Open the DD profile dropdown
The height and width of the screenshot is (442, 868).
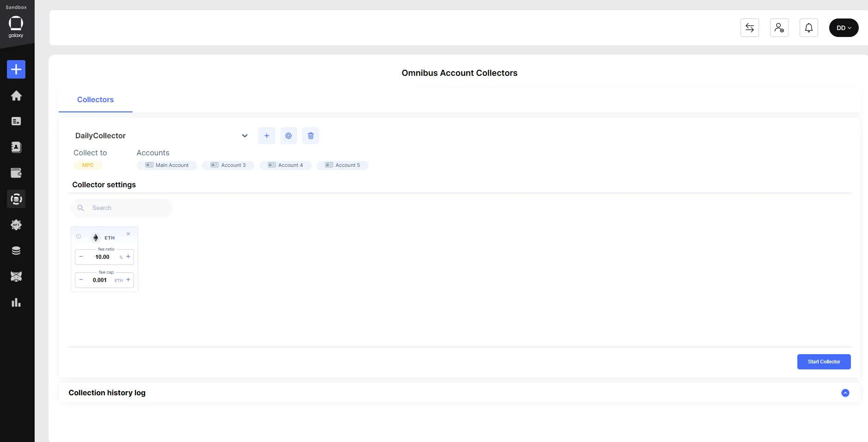(x=844, y=28)
